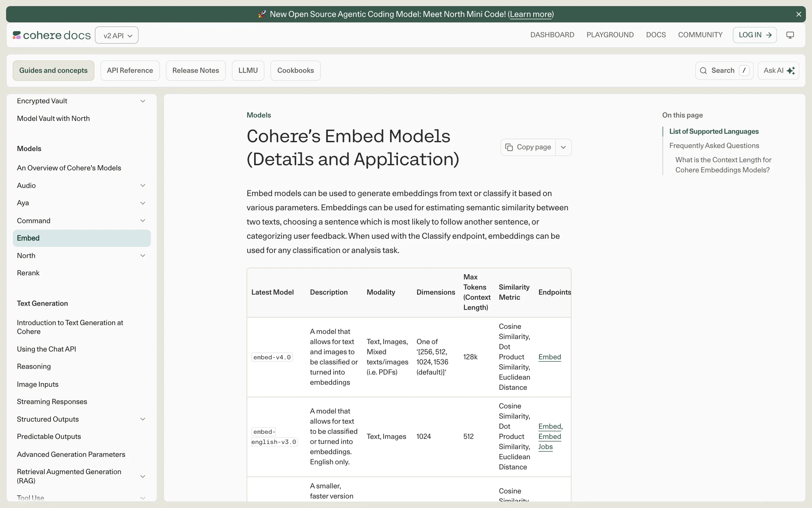Jump to Frequently Asked Questions section

coord(714,146)
